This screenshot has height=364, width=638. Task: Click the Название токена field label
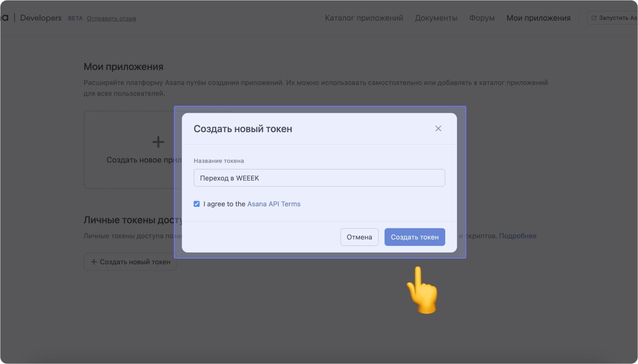[219, 161]
